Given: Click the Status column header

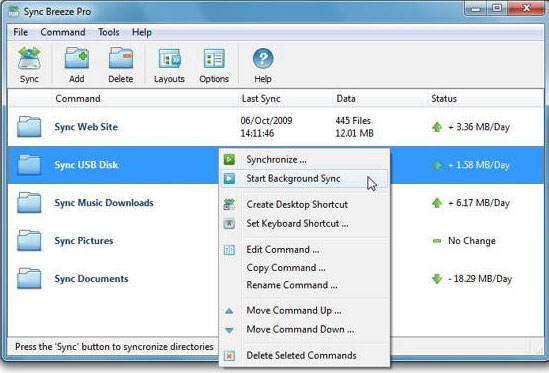Looking at the screenshot, I should (x=444, y=98).
